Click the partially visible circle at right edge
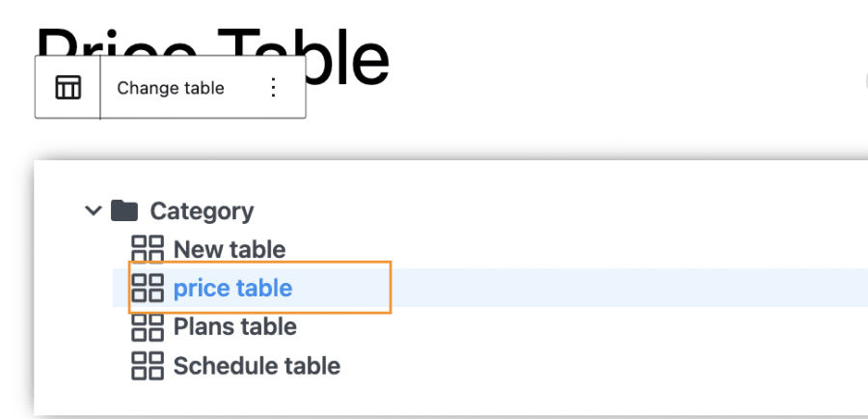Image resolution: width=868 pixels, height=419 pixels. coord(865,81)
